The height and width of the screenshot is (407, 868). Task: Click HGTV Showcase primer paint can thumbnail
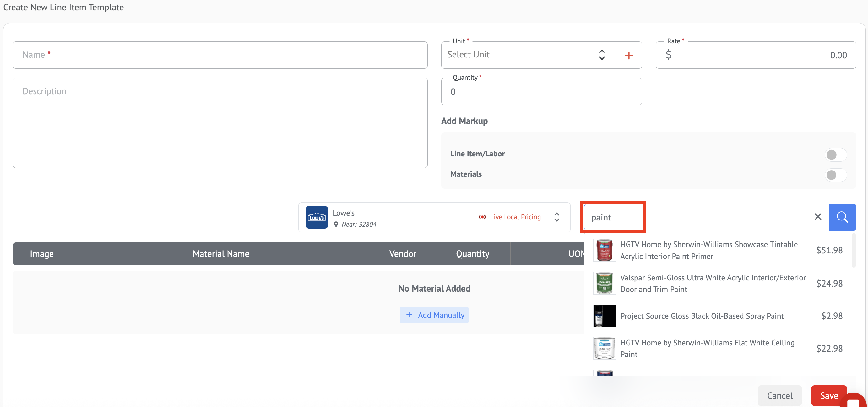coord(604,250)
